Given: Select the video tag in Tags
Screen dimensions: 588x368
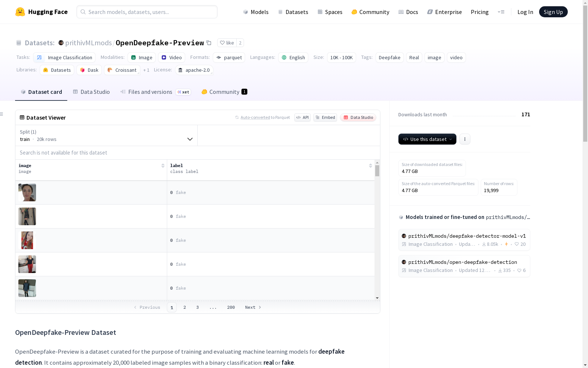Looking at the screenshot, I should click(456, 57).
